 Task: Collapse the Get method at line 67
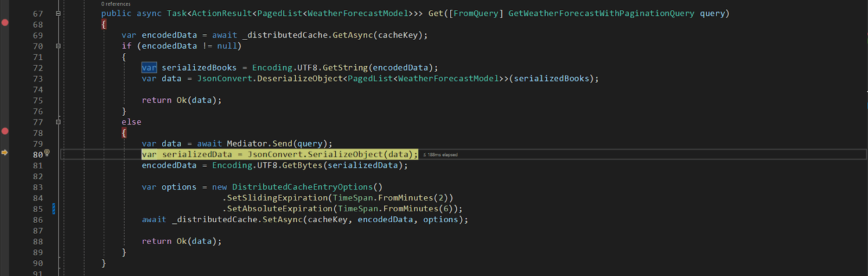pos(58,14)
